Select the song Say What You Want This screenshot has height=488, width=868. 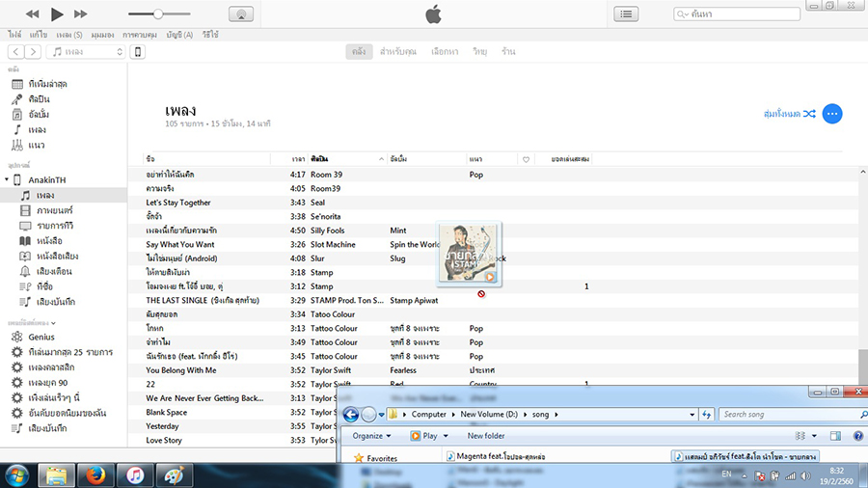(180, 245)
